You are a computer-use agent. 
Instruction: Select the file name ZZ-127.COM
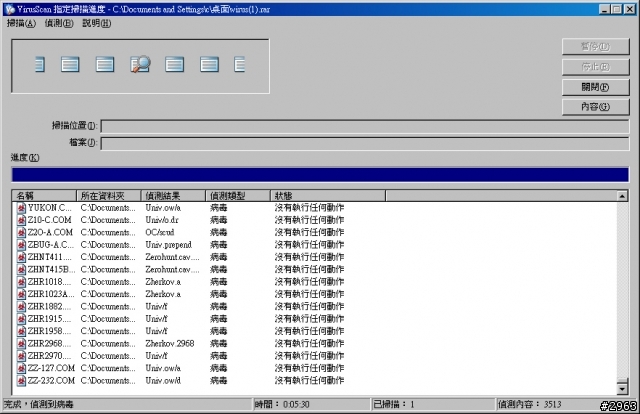click(x=51, y=368)
